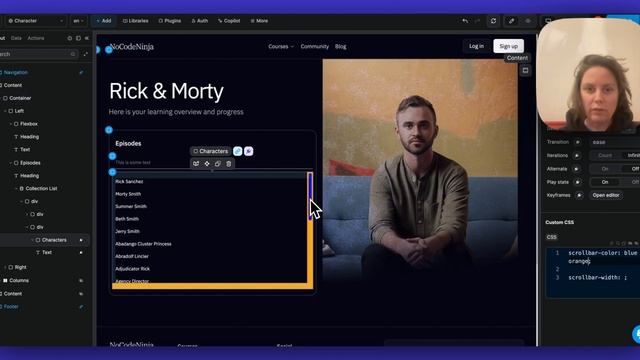Click the filter icon inside search field

(x=73, y=54)
